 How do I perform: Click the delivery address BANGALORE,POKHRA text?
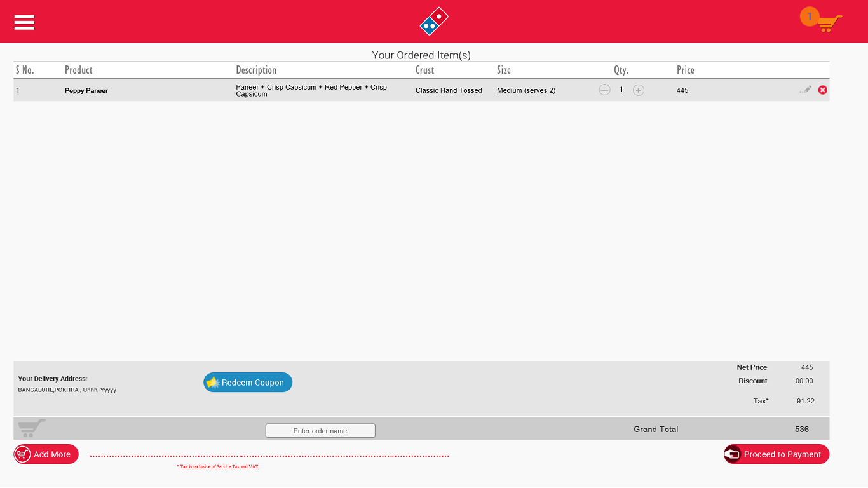[x=67, y=390]
